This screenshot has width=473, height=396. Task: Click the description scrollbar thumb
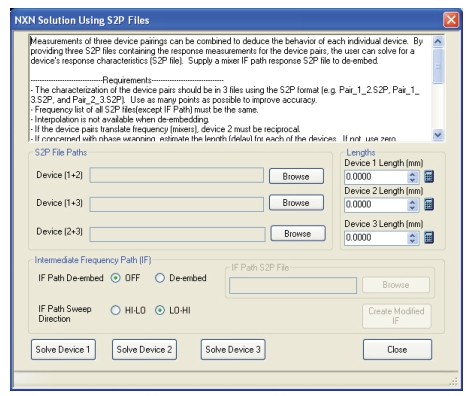point(438,66)
